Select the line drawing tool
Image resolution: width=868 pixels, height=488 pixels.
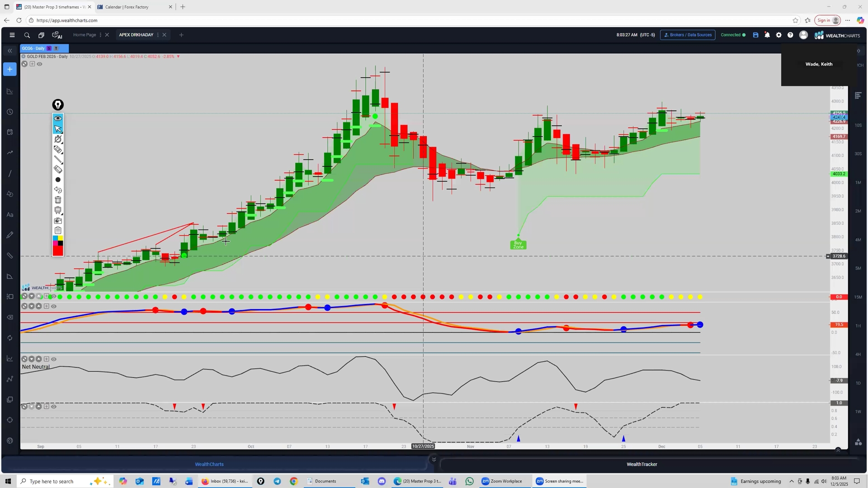pos(58,160)
